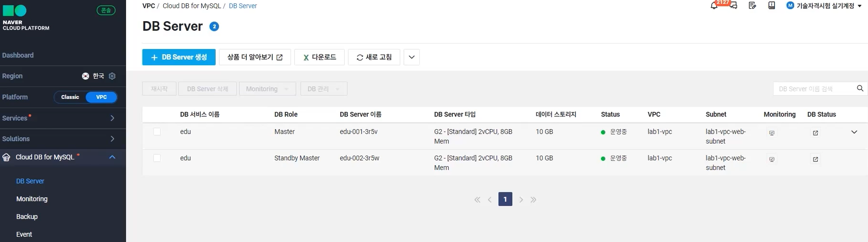Open the DB 관리 dropdown

(x=324, y=89)
